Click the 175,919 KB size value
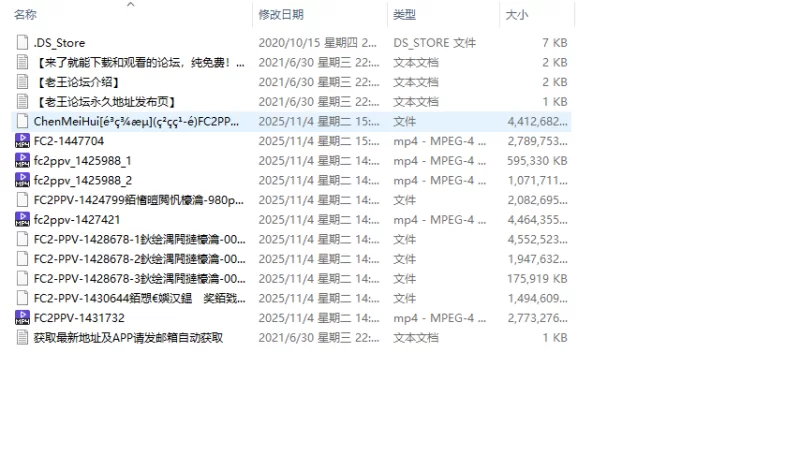Viewport: 800px width, 455px height. click(x=537, y=279)
